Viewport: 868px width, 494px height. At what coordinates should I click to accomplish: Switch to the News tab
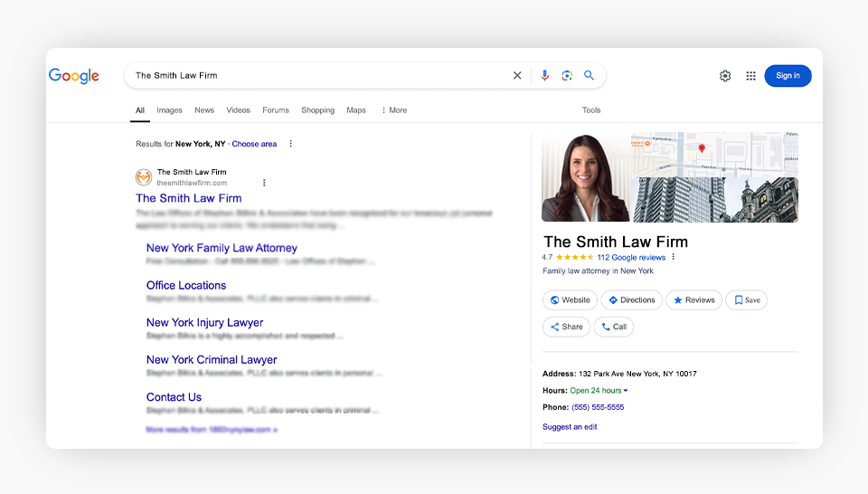[204, 110]
